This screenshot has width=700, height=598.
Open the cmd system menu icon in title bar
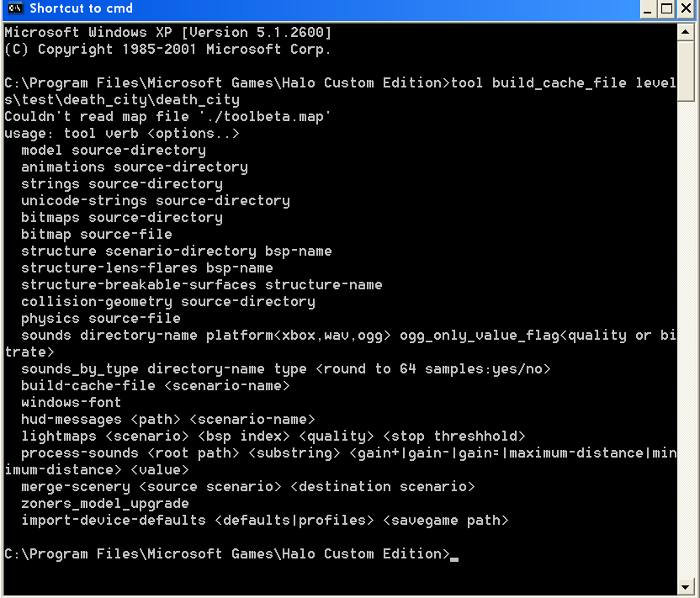(x=14, y=9)
